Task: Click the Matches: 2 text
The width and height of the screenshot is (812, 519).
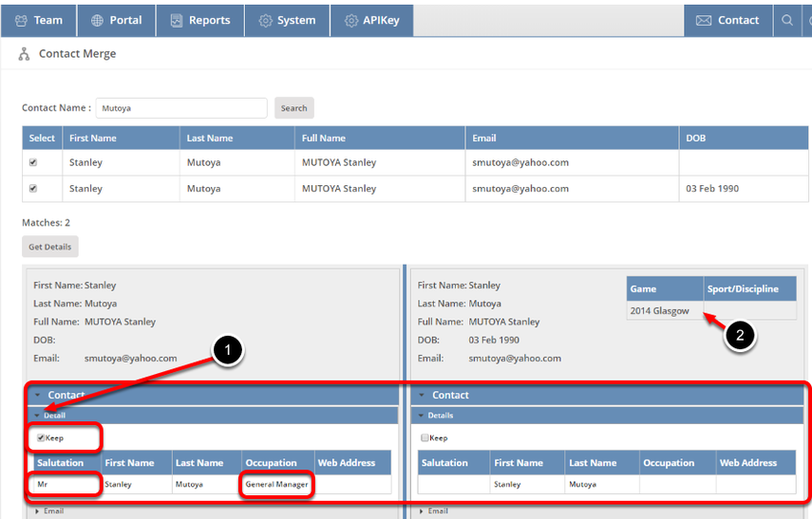Action: (x=47, y=223)
